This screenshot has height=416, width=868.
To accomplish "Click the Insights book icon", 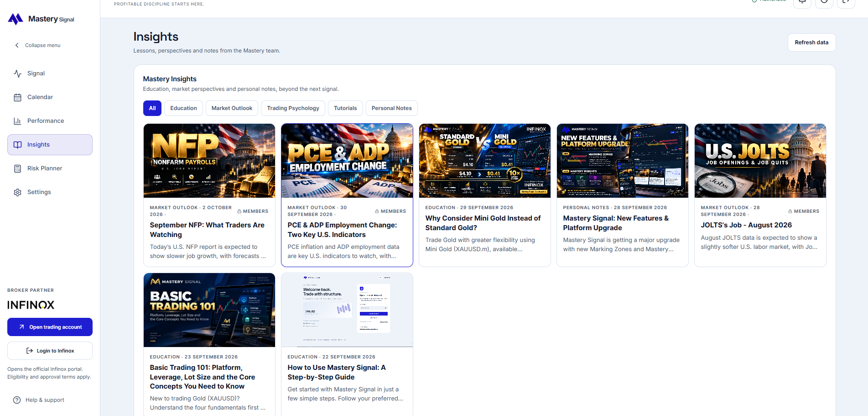I will pos(17,145).
